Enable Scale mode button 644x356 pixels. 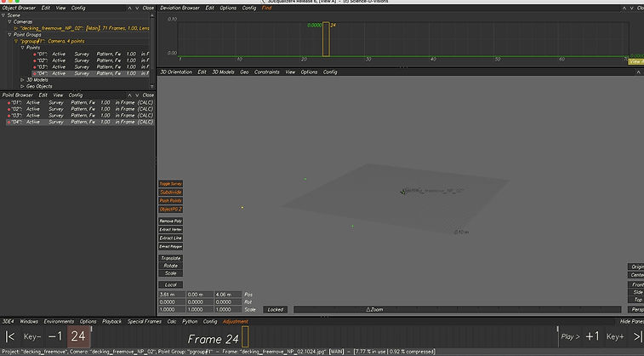[x=170, y=273]
